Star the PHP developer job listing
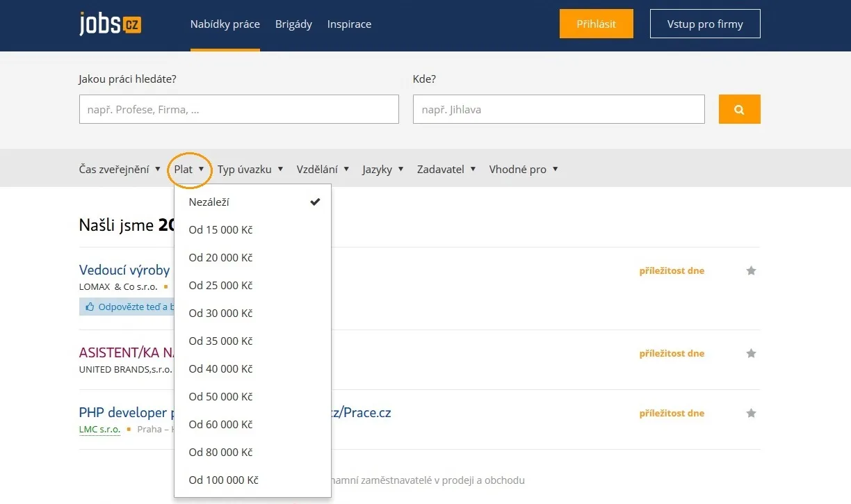This screenshot has width=851, height=504. tap(751, 413)
